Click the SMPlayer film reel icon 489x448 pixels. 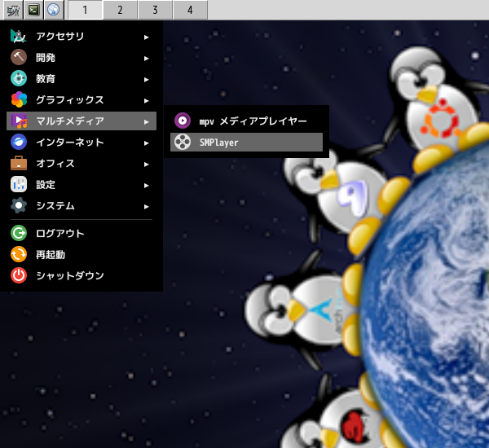click(x=183, y=143)
